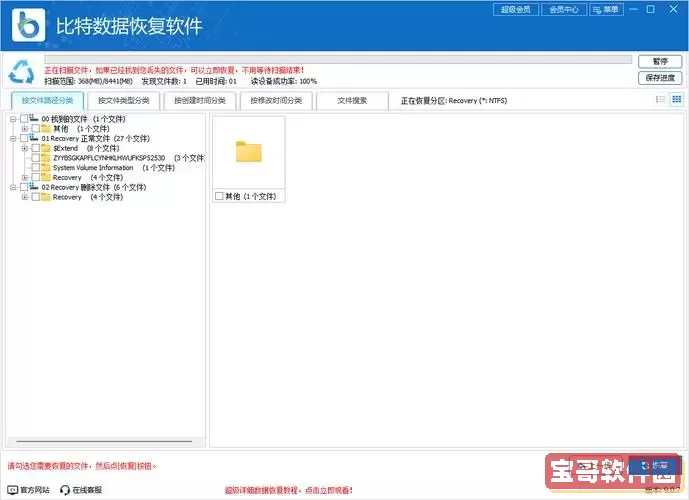Image resolution: width=689 pixels, height=500 pixels.
Task: Check the Recovery checkbox under 02 删除文件
Action: pos(36,197)
